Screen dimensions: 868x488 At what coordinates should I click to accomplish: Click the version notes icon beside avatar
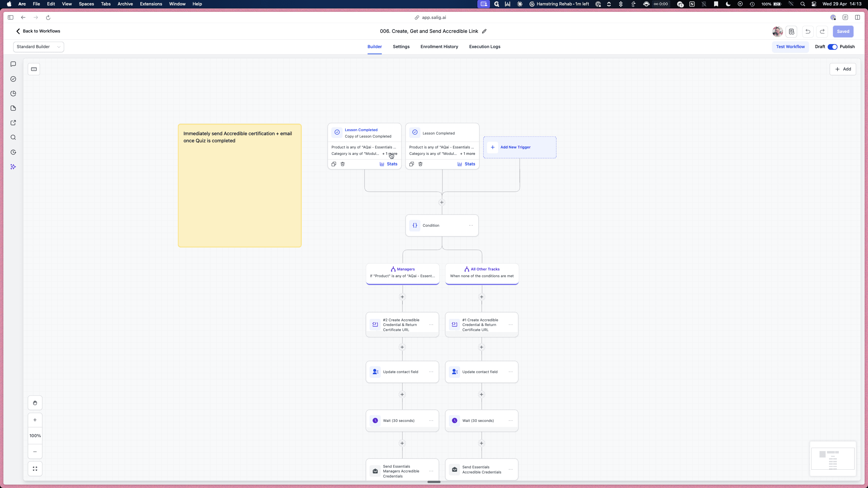point(792,32)
